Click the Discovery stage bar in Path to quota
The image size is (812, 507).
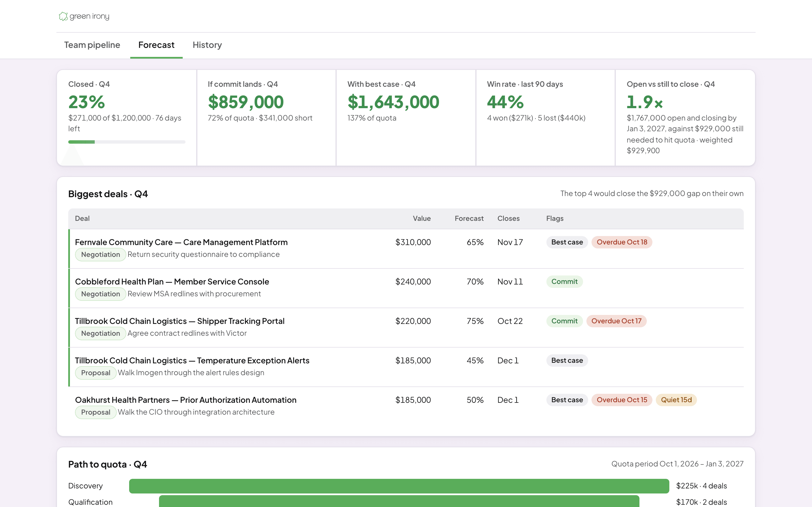click(399, 486)
